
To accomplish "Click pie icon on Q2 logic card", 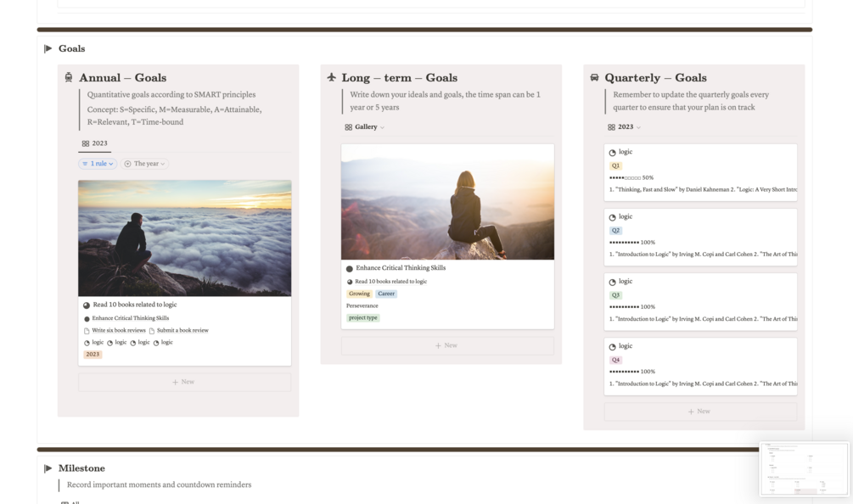I will (x=613, y=217).
